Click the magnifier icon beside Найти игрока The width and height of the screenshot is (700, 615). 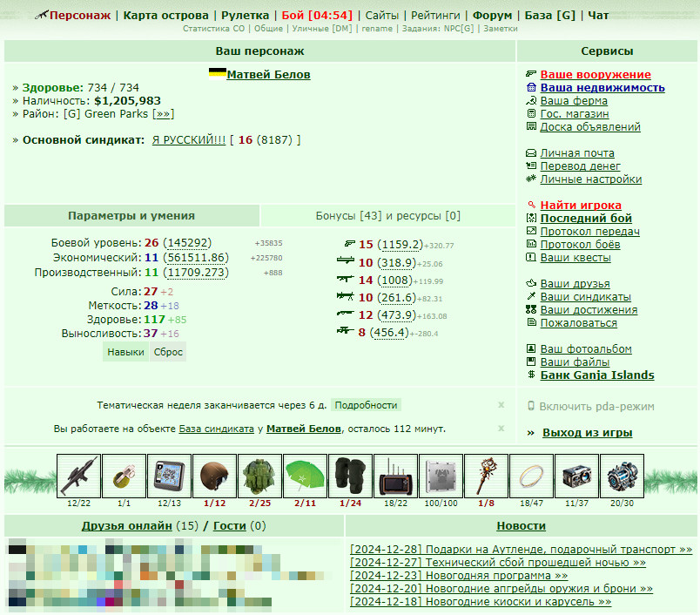pyautogui.click(x=531, y=205)
